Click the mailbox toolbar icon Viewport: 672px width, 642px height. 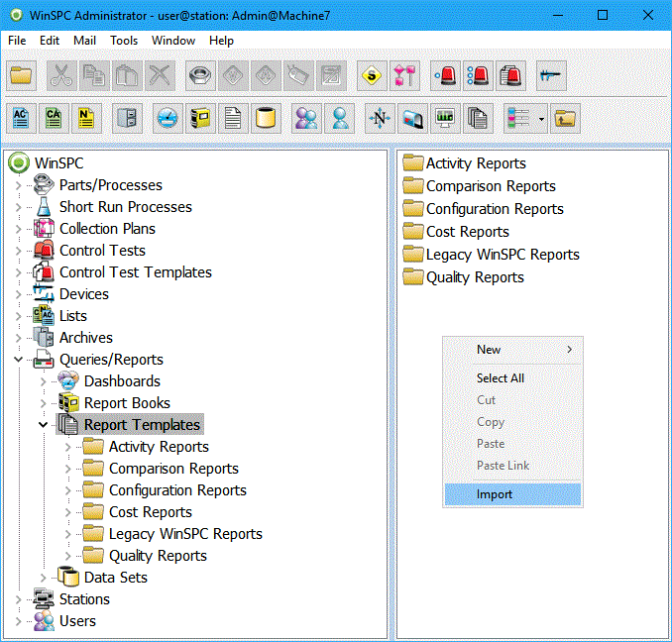tap(412, 118)
